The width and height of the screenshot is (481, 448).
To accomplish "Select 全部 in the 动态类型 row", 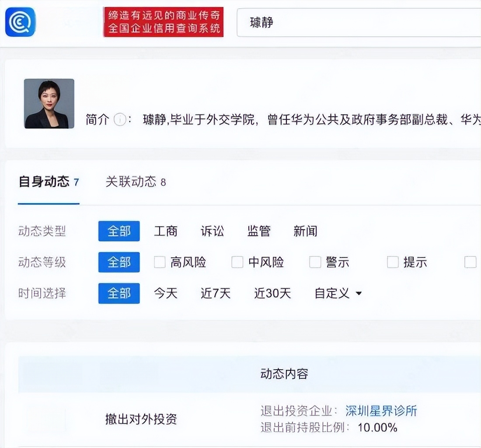I will [119, 231].
